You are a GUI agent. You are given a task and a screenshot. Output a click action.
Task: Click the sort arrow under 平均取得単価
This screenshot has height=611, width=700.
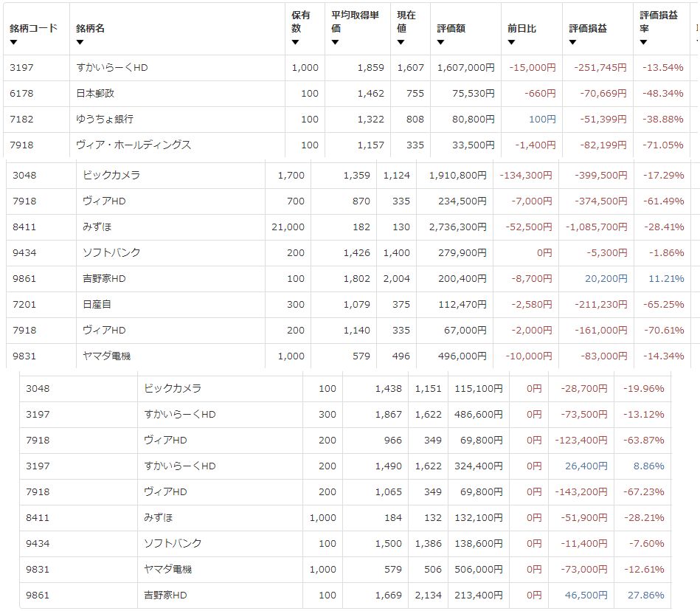tap(335, 42)
